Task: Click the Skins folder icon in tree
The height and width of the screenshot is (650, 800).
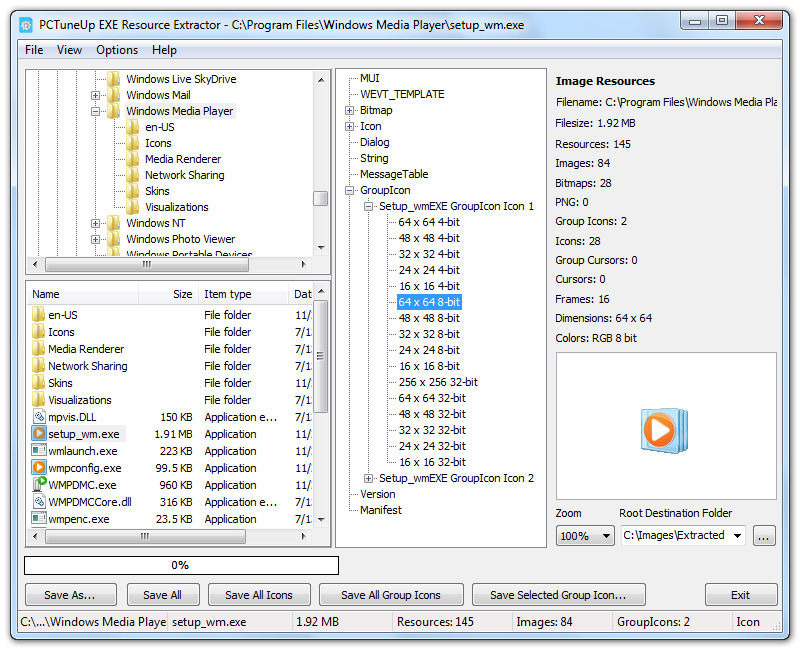Action: [x=133, y=191]
